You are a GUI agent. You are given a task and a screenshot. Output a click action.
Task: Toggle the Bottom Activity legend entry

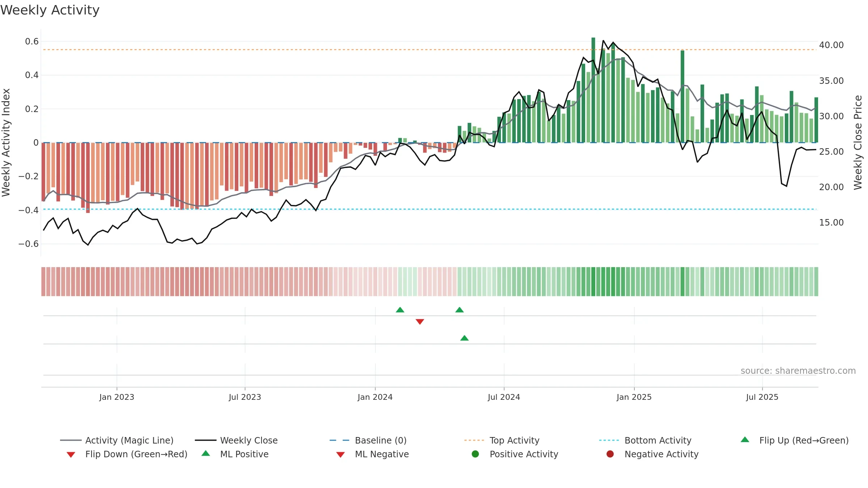click(x=645, y=440)
